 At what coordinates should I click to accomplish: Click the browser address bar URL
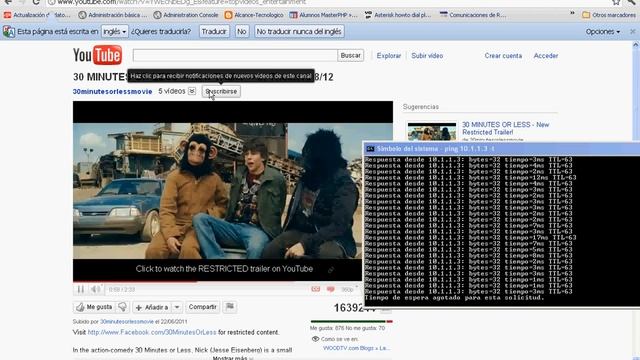[182, 2]
